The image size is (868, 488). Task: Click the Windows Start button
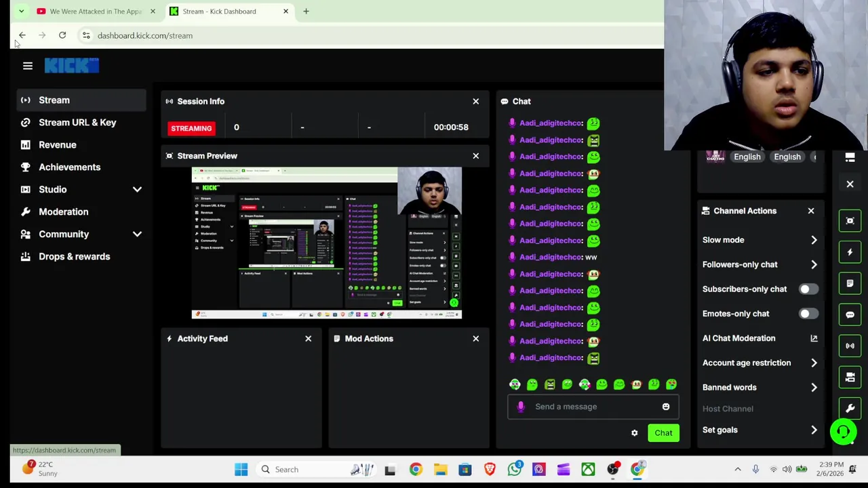pyautogui.click(x=241, y=469)
